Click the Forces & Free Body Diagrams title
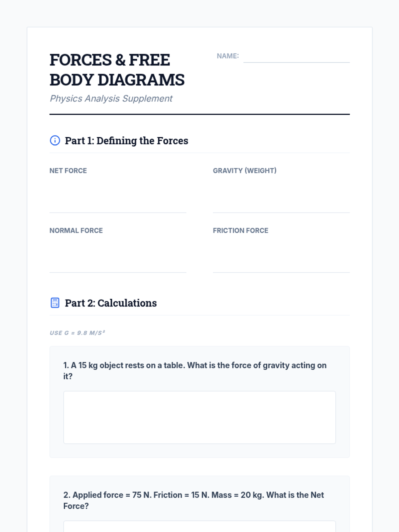 tap(117, 70)
